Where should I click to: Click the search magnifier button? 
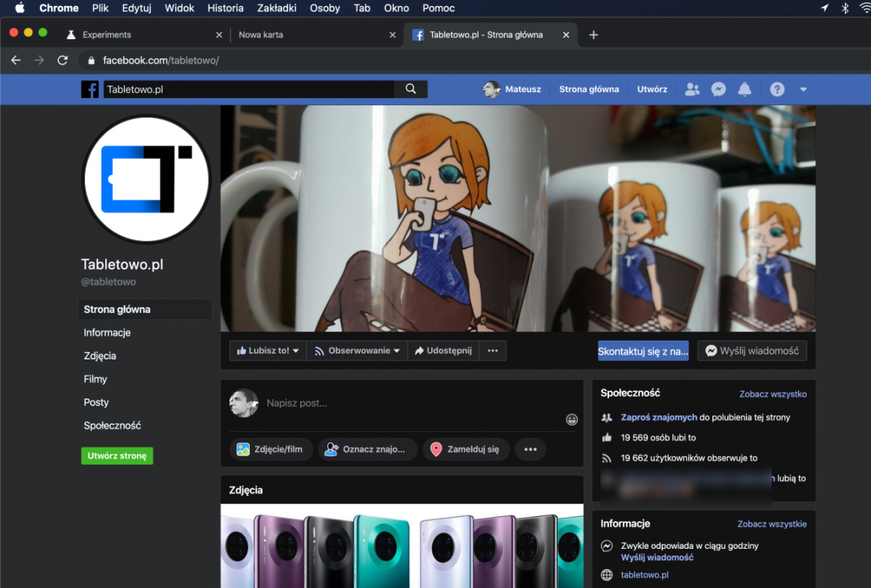[411, 89]
